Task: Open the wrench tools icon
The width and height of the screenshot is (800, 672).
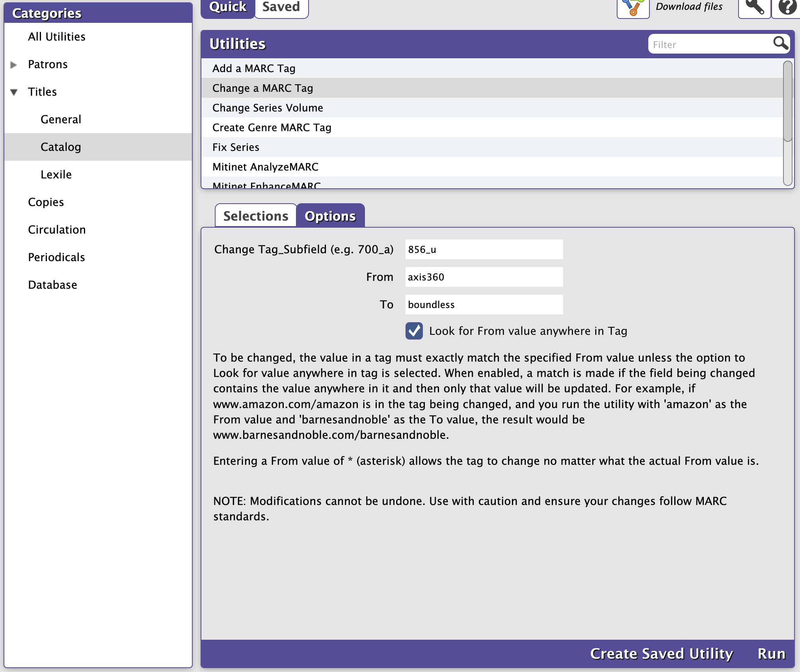Action: coord(754,8)
